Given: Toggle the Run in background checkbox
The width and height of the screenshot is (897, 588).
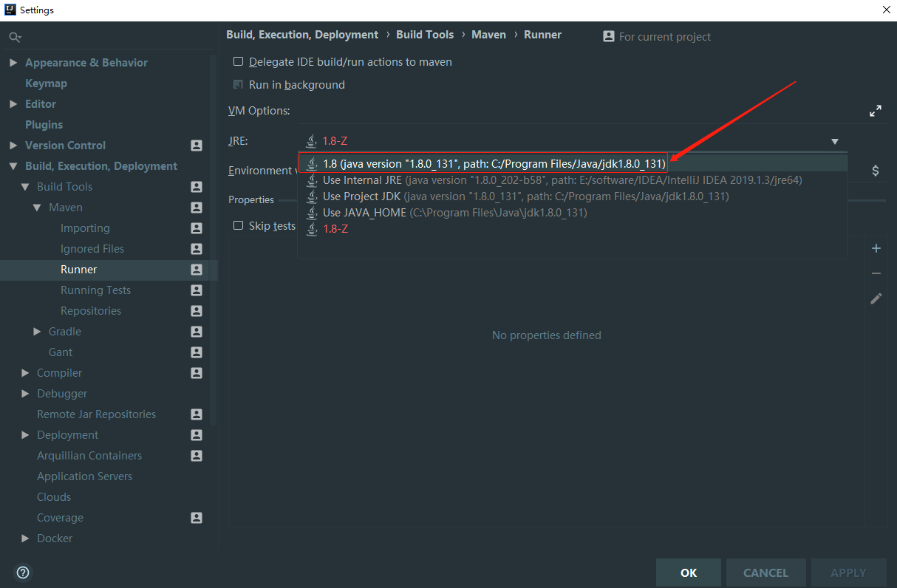Looking at the screenshot, I should (238, 85).
